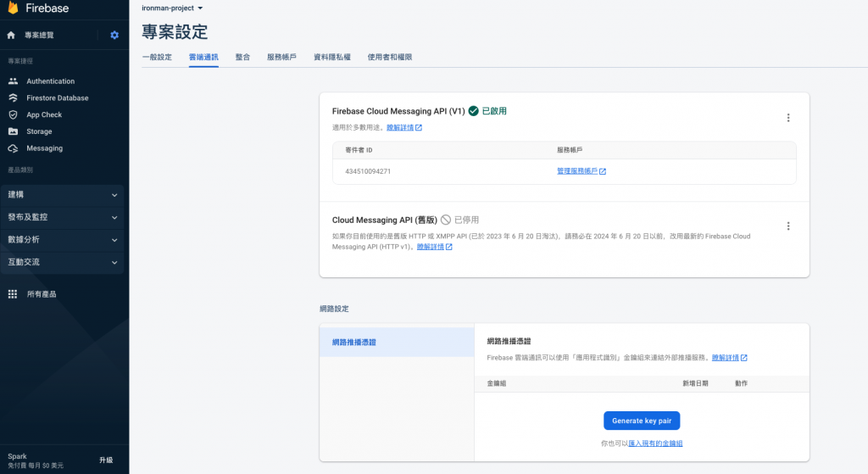Click the App Check shield icon
Screen dimensions: 868x474
coord(14,114)
